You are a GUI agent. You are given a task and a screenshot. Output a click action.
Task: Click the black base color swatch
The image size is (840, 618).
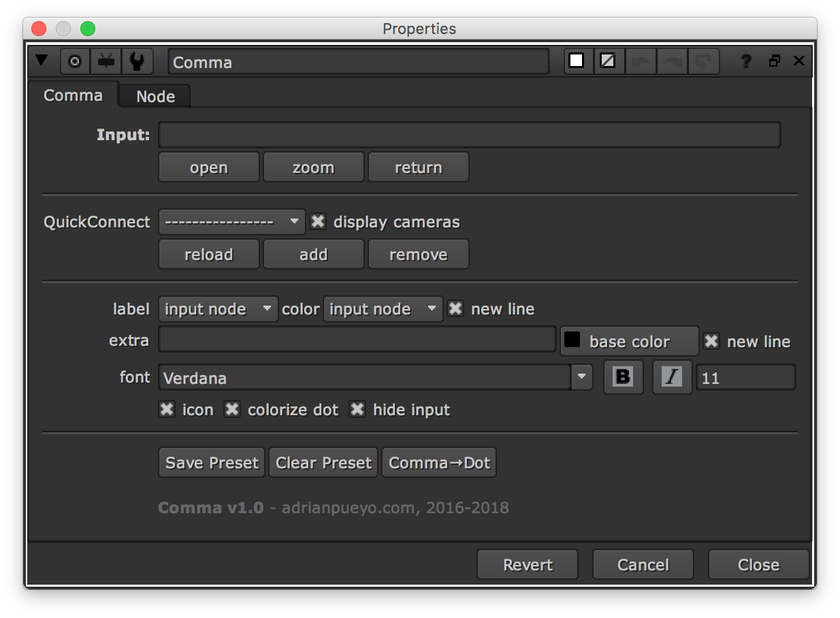click(572, 340)
